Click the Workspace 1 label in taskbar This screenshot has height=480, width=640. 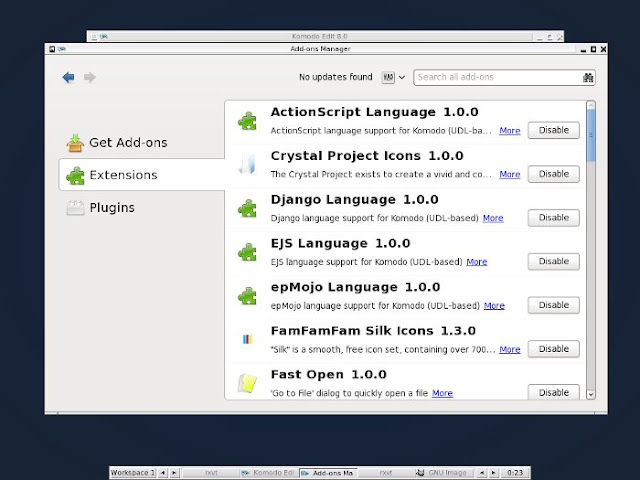133,473
